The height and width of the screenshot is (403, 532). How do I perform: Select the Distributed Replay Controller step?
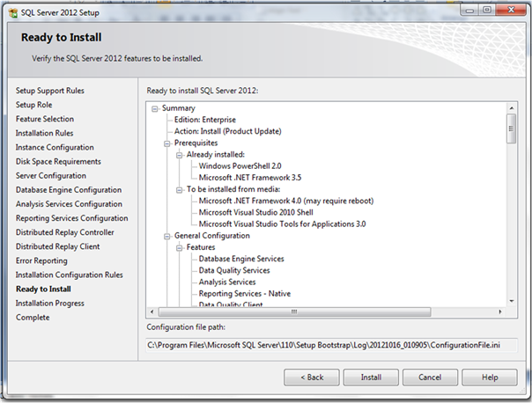tap(65, 232)
